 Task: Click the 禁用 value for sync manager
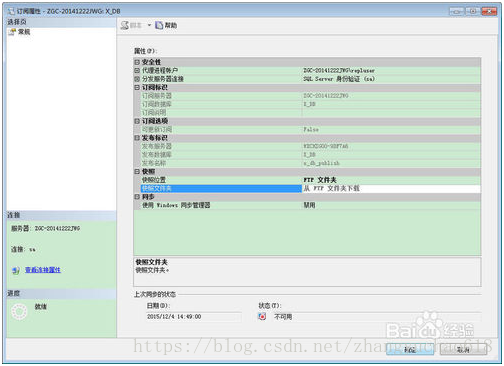click(391, 205)
